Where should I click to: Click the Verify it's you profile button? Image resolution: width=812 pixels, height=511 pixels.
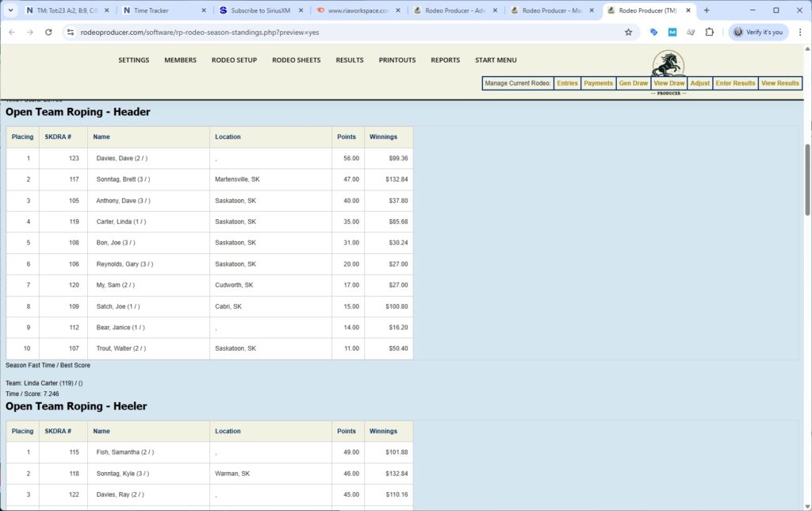(758, 33)
